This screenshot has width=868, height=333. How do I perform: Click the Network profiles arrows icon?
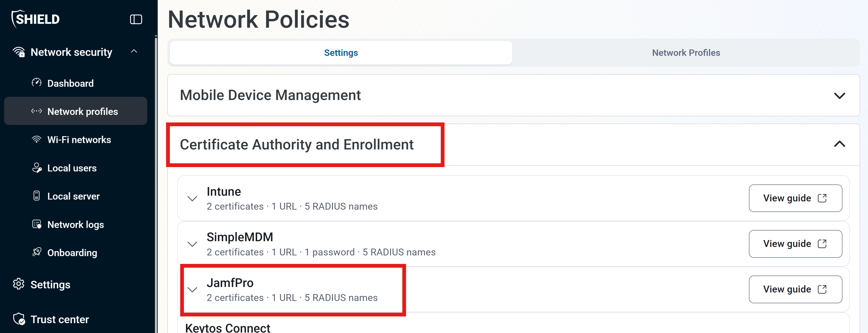click(36, 111)
